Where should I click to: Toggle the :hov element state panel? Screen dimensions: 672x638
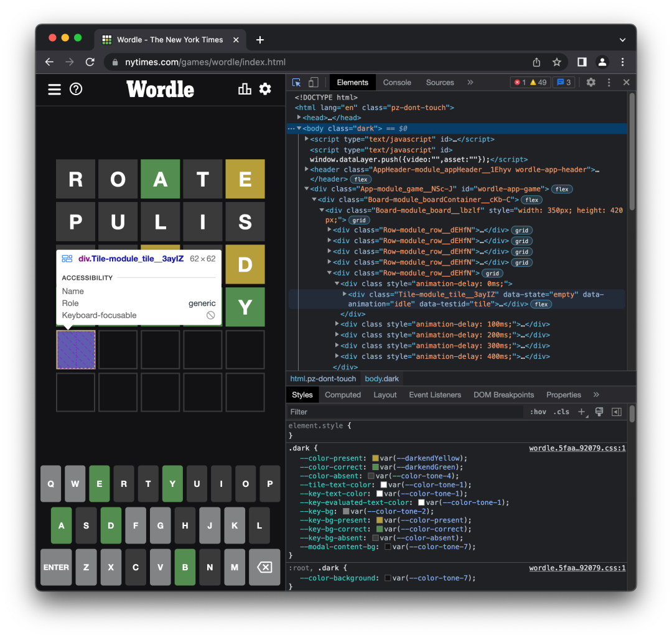(x=538, y=412)
